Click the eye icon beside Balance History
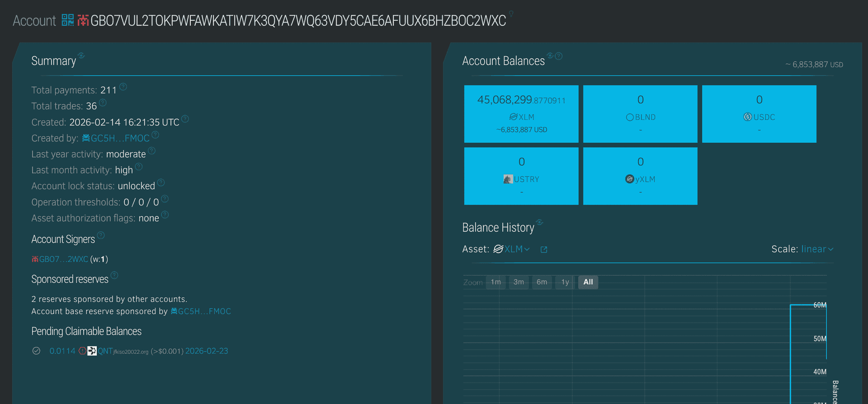The image size is (868, 404). tap(540, 222)
